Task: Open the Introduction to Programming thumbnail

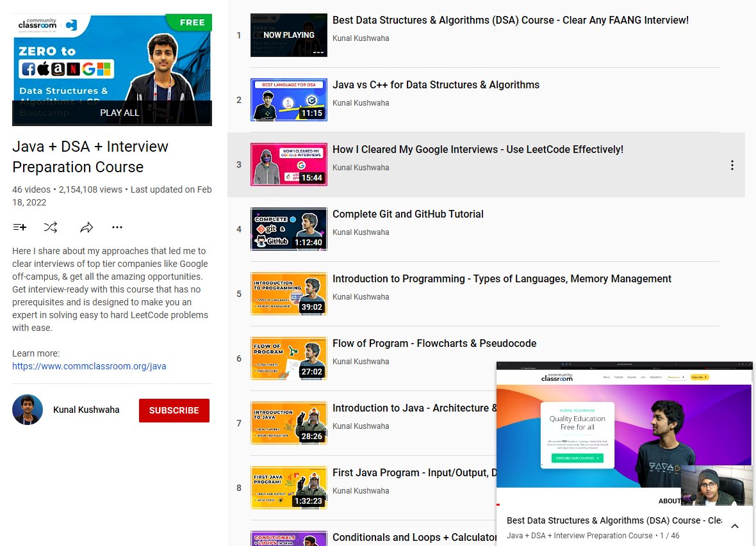Action: tap(289, 293)
